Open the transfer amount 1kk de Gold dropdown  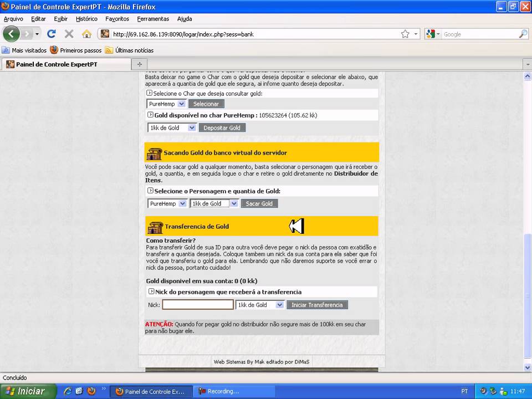[260, 305]
